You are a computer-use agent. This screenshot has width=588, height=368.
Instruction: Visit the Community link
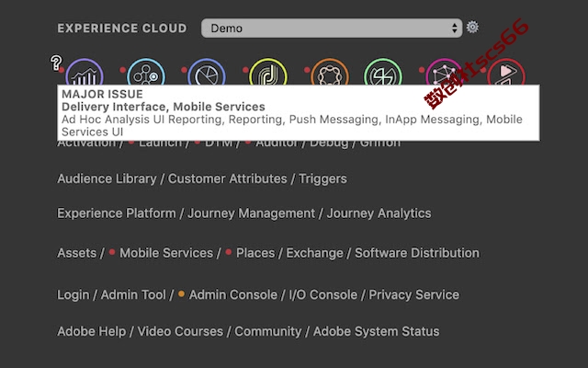pos(267,332)
